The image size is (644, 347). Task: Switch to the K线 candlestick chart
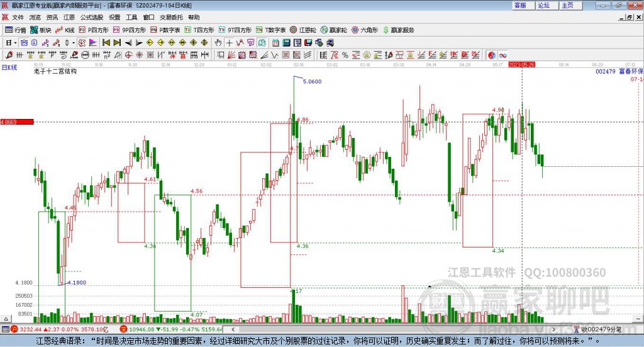[65, 30]
